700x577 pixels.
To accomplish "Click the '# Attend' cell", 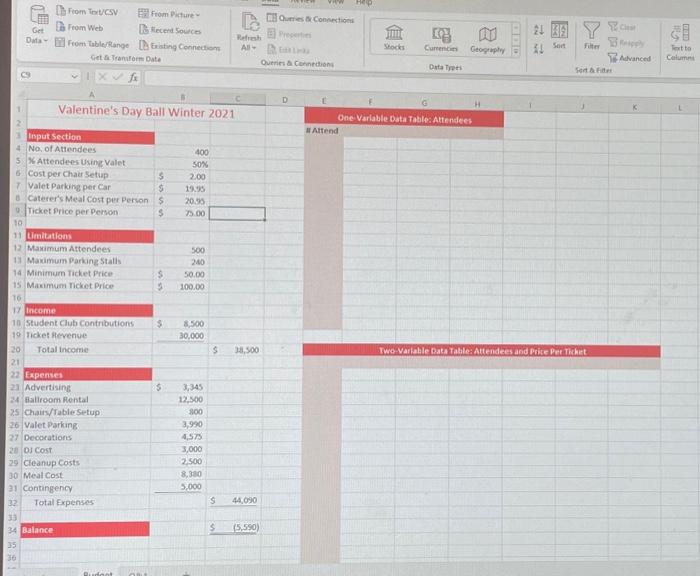I will point(323,131).
